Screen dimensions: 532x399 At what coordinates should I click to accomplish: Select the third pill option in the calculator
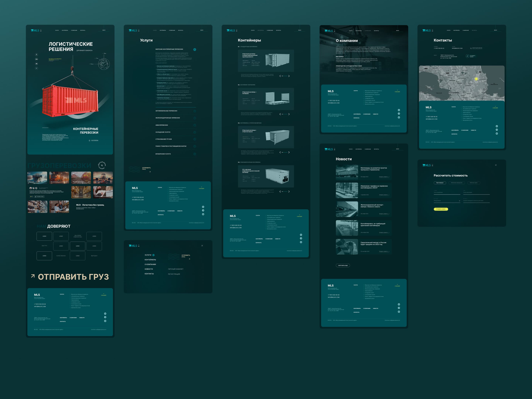[x=474, y=183]
